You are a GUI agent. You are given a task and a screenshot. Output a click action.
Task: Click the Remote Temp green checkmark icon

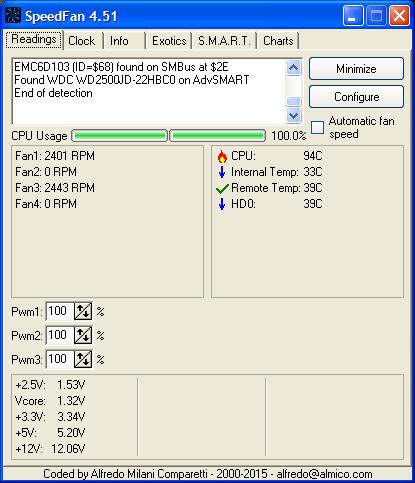[x=222, y=188]
